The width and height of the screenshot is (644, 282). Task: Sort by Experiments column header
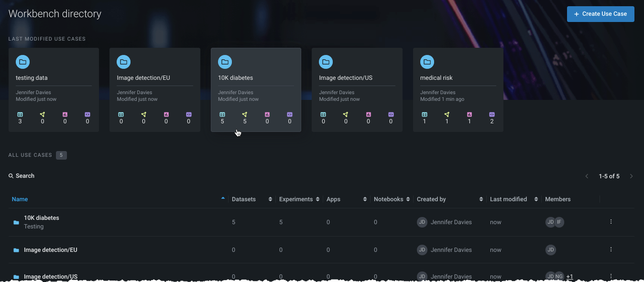[x=296, y=199]
